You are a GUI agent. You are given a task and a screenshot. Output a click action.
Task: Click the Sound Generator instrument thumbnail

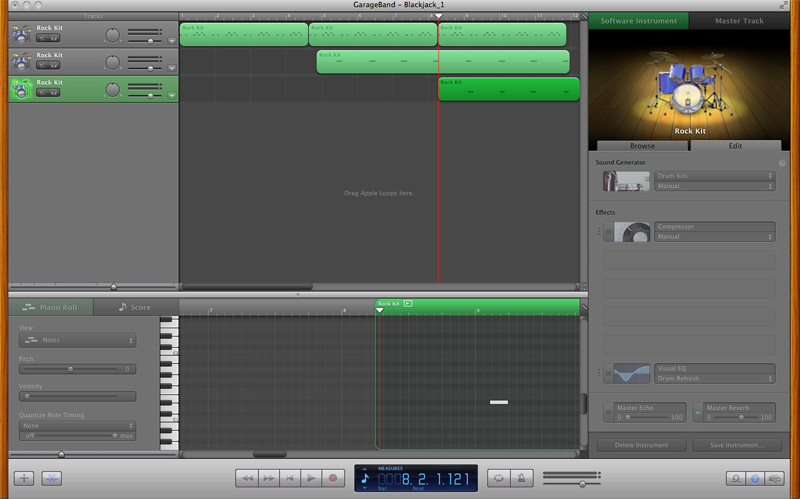click(x=626, y=181)
